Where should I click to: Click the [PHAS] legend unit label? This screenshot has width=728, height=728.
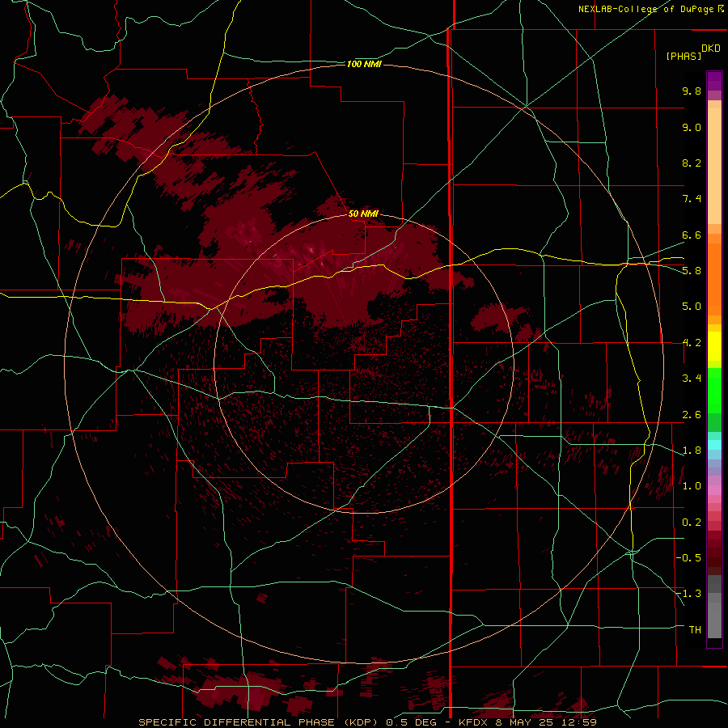(684, 56)
